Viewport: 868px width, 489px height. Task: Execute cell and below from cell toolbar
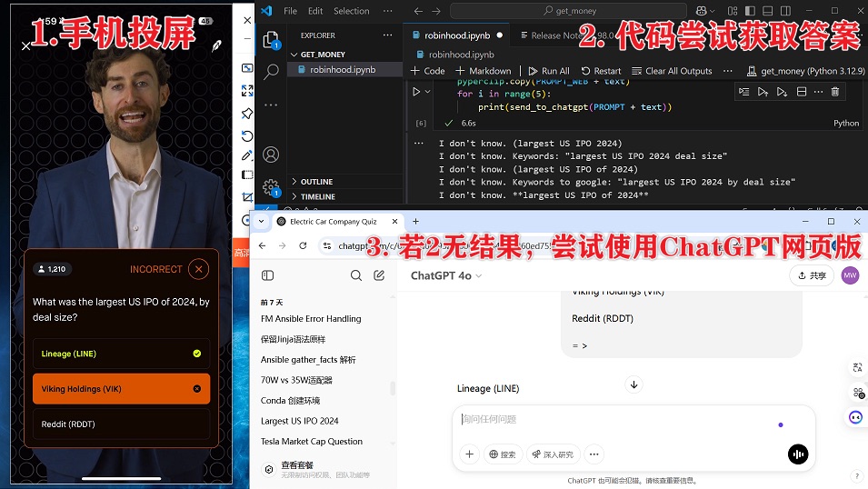[x=782, y=92]
